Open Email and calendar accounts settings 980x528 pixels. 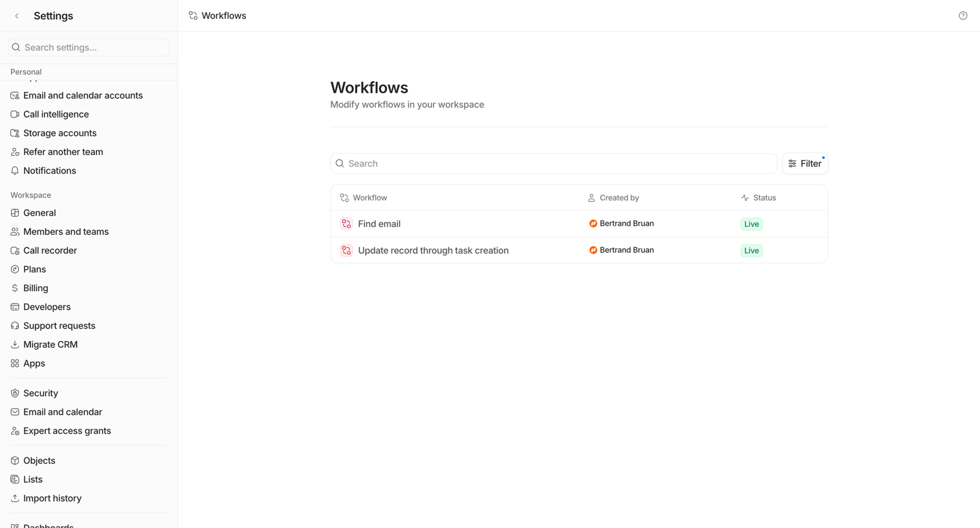83,95
